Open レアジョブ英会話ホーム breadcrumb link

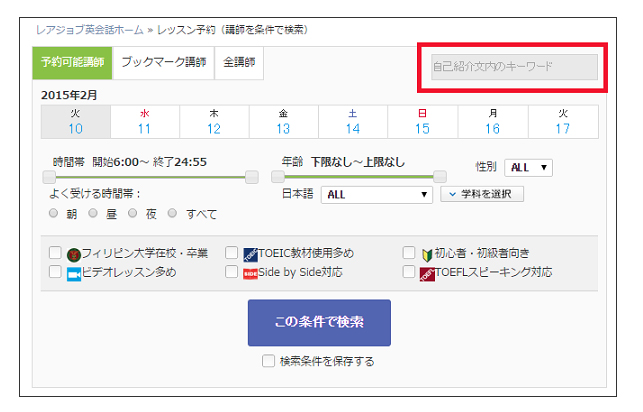(90, 30)
